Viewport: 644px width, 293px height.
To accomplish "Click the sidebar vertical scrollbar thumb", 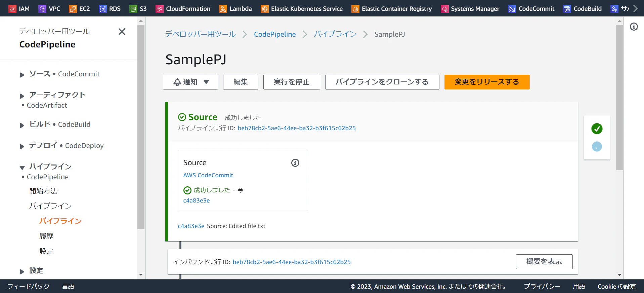I will 141,127.
